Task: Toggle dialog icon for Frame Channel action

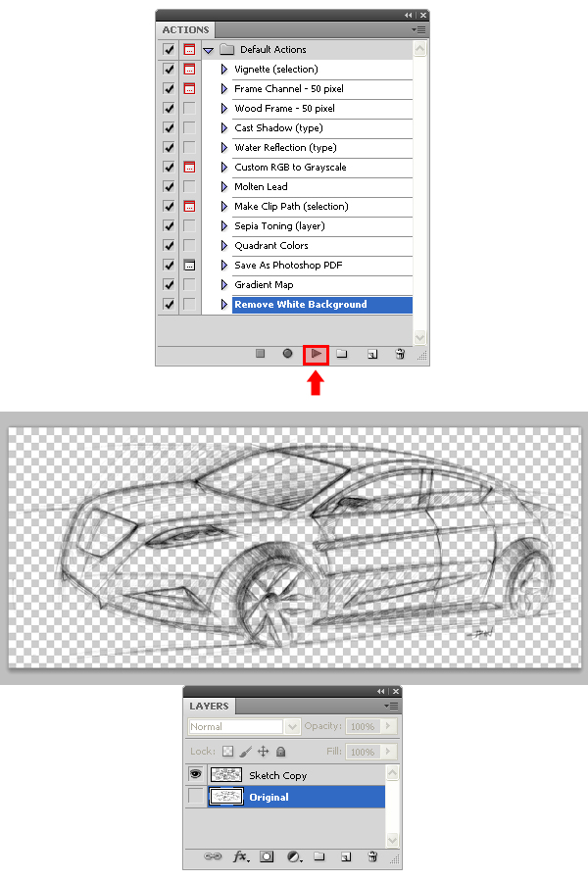Action: pyautogui.click(x=190, y=88)
